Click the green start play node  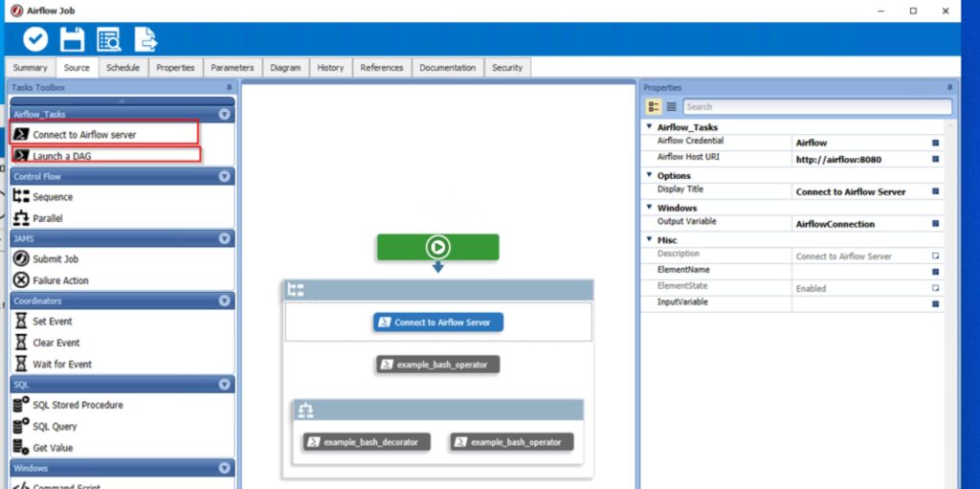(437, 247)
